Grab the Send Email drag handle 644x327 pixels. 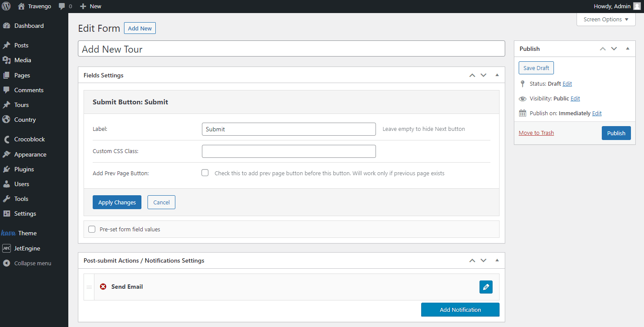(89, 287)
